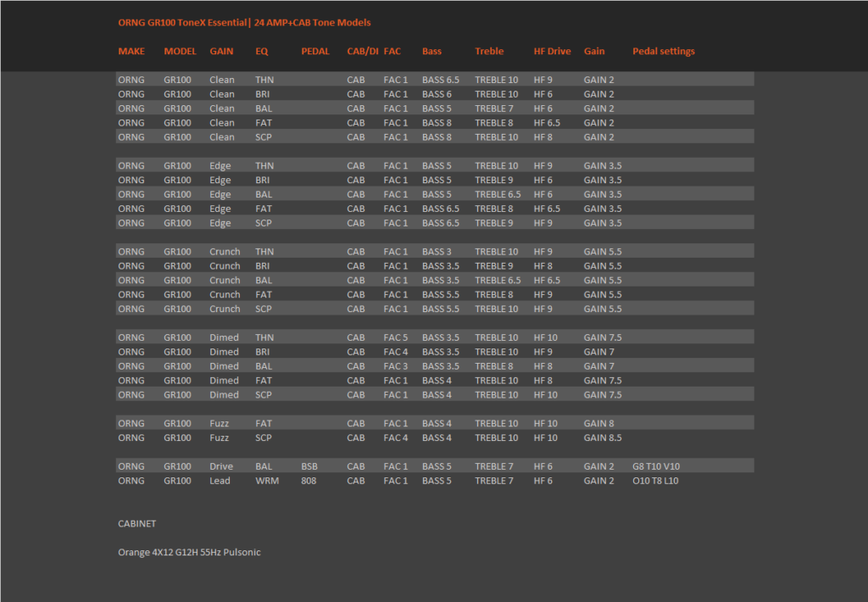Select the Fuzz cell in the FAT row

[x=220, y=424]
